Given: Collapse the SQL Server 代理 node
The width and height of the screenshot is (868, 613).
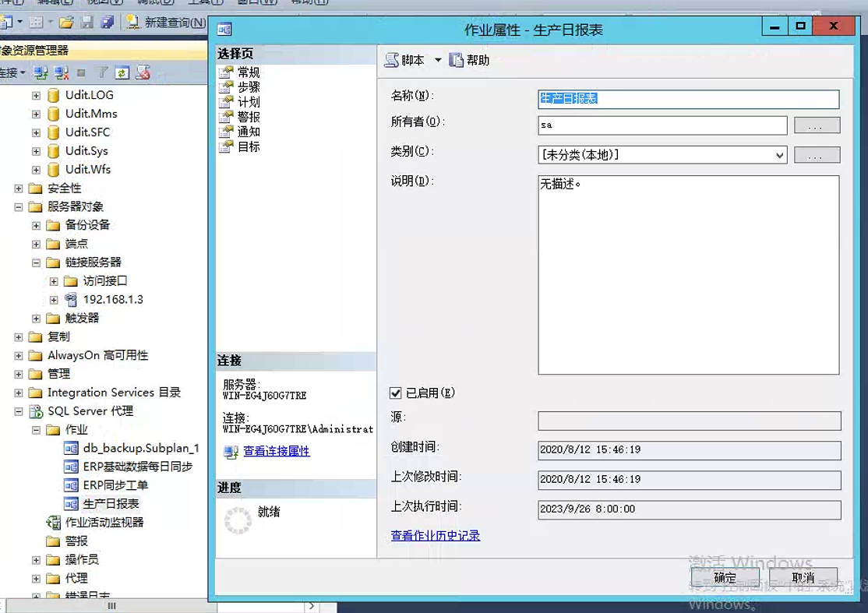Looking at the screenshot, I should coord(19,411).
